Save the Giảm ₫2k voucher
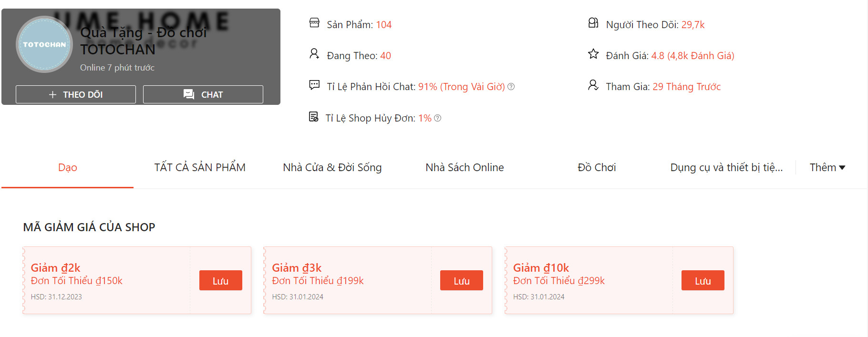This screenshot has width=868, height=337. click(x=220, y=281)
